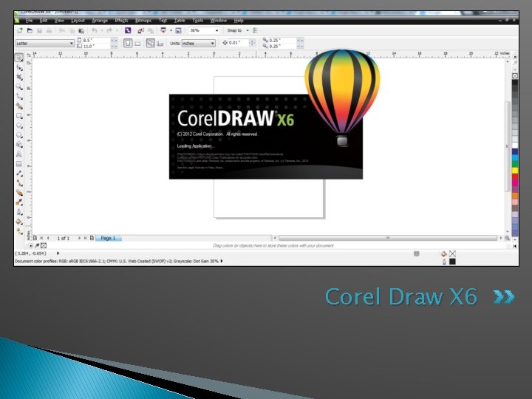Screen dimensions: 532x399
Task: Pick the green swatch in color palette
Action: (515, 164)
